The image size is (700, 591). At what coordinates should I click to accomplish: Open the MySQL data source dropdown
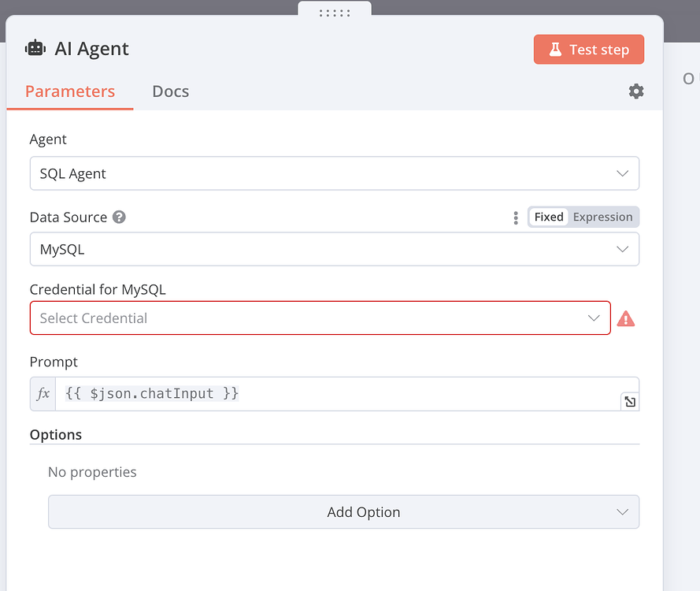point(335,248)
